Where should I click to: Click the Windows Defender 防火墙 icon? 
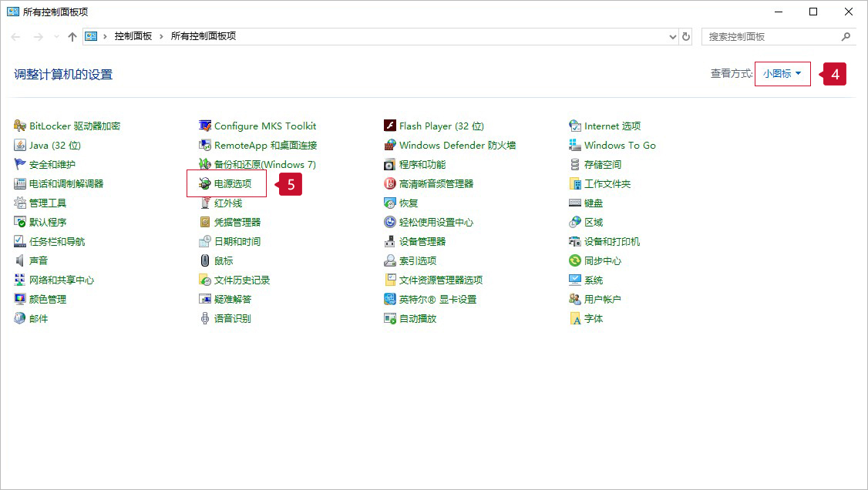tap(390, 146)
